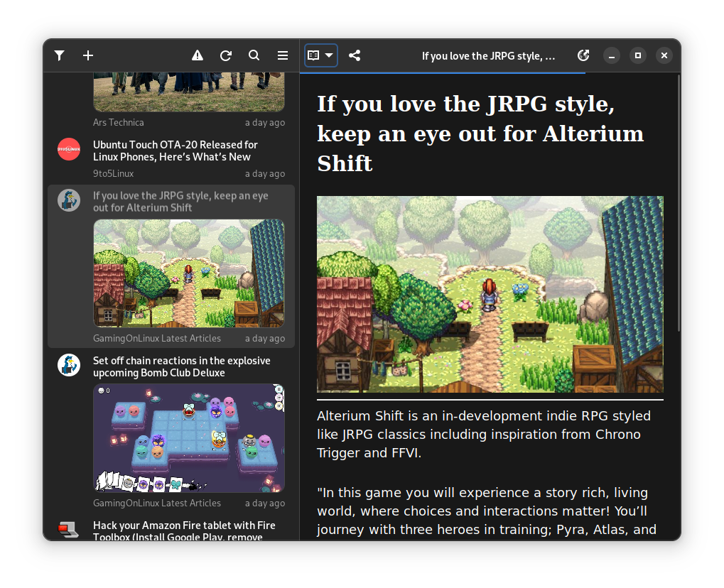
Task: Click the header bar article title
Action: (489, 56)
